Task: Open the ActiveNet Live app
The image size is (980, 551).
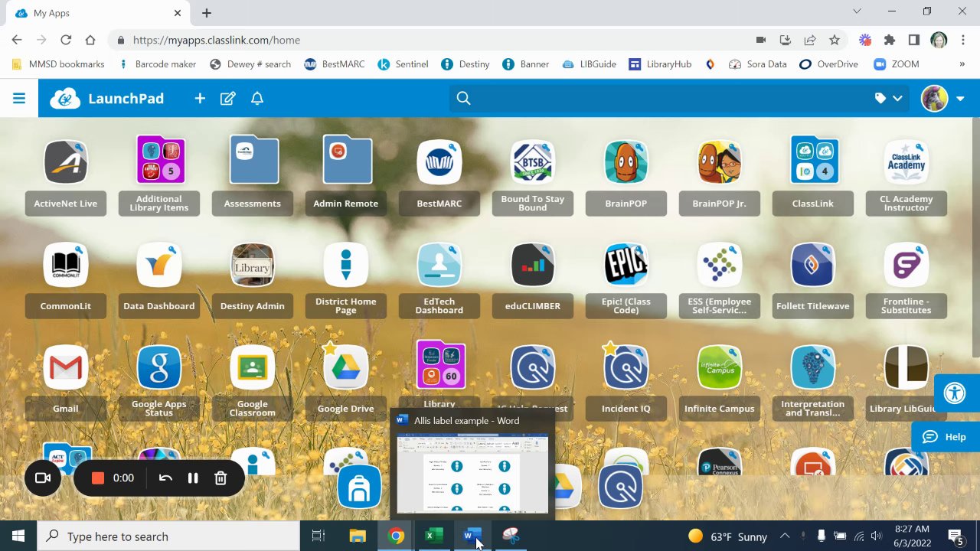Action: (x=66, y=162)
